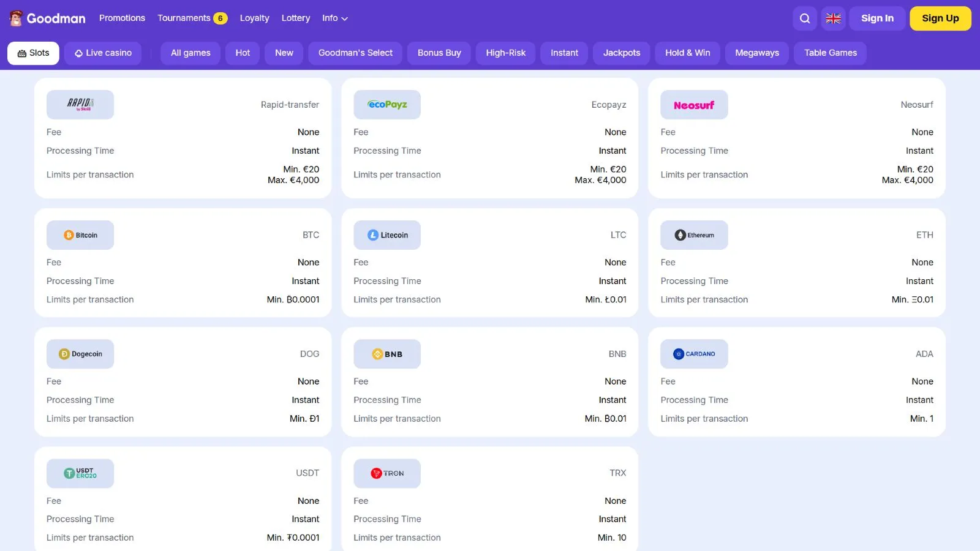Select All games category
The image size is (980, 551).
(190, 53)
